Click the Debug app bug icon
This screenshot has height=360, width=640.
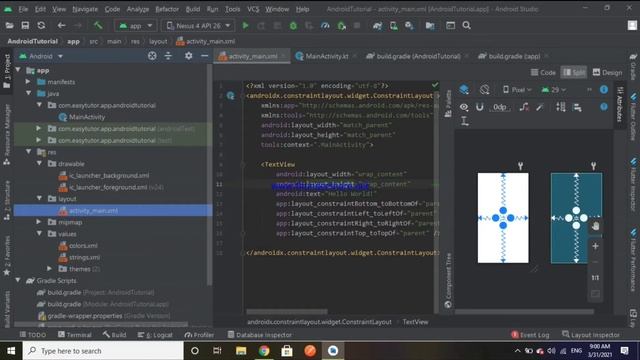pyautogui.click(x=293, y=26)
